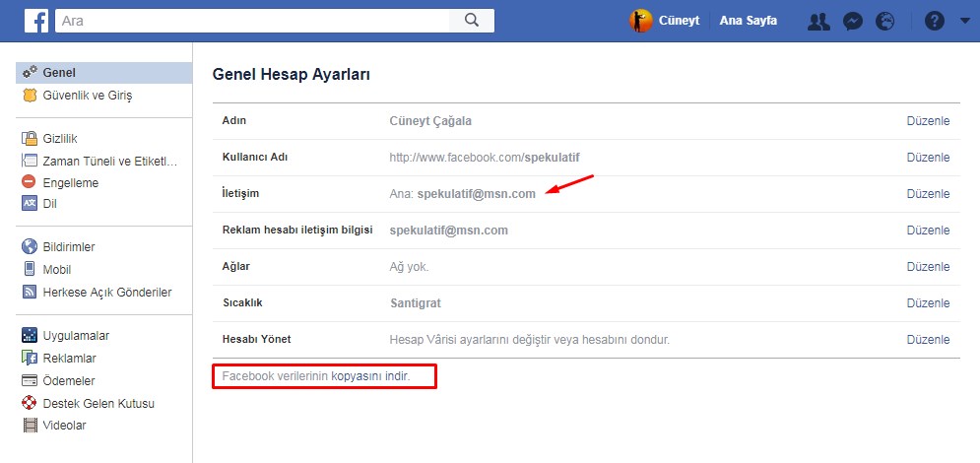Open Cüneyt profile picture thumbnail
The image size is (980, 463).
pos(641,21)
